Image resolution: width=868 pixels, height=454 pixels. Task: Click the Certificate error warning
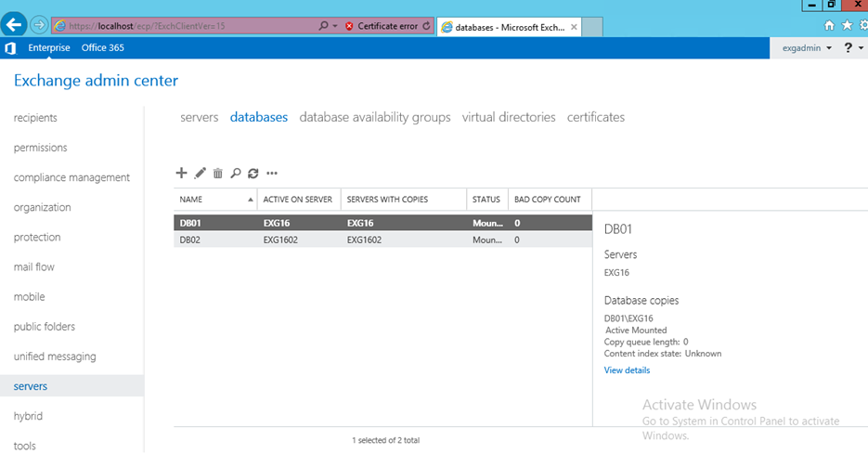(x=382, y=26)
